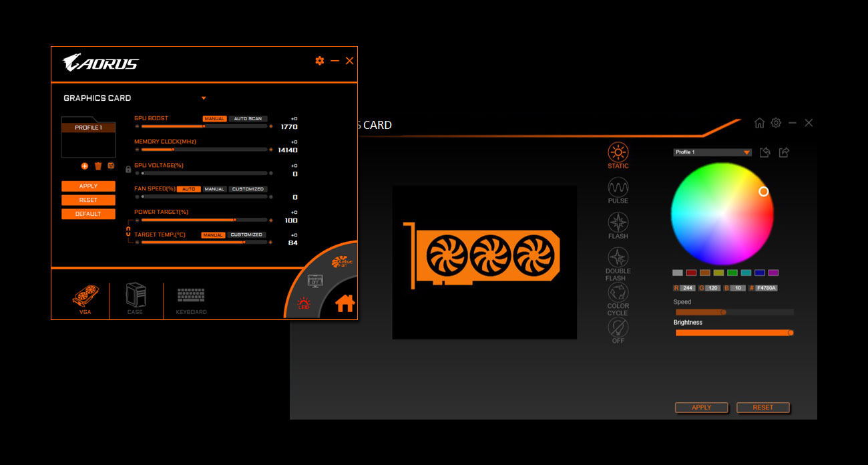Click RESET in the LED window
Image resolution: width=868 pixels, height=465 pixels.
point(763,408)
